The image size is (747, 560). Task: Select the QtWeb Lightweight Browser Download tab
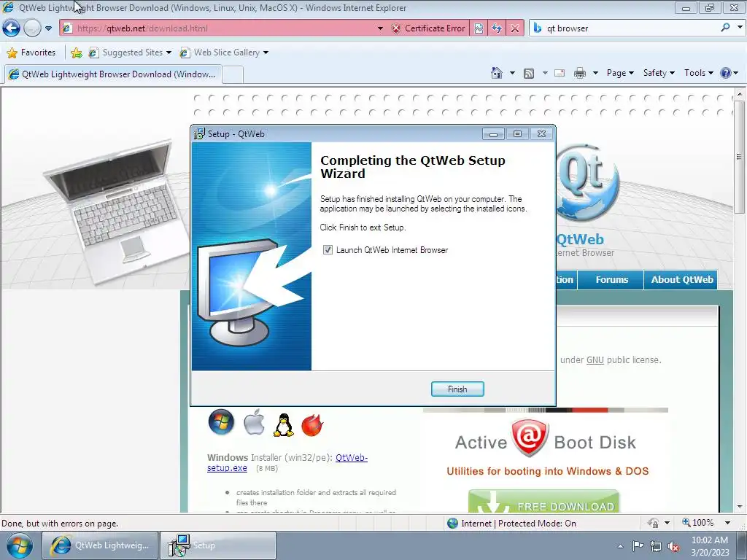coord(113,74)
